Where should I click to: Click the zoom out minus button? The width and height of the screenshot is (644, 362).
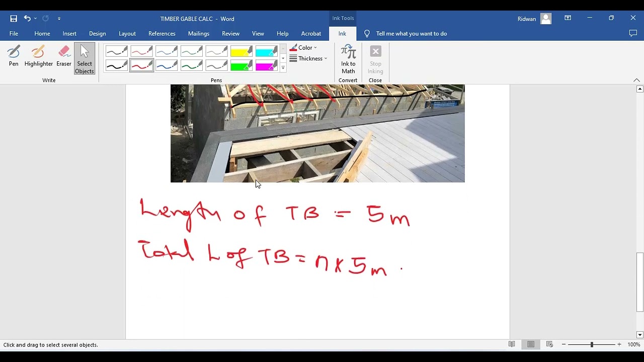564,344
